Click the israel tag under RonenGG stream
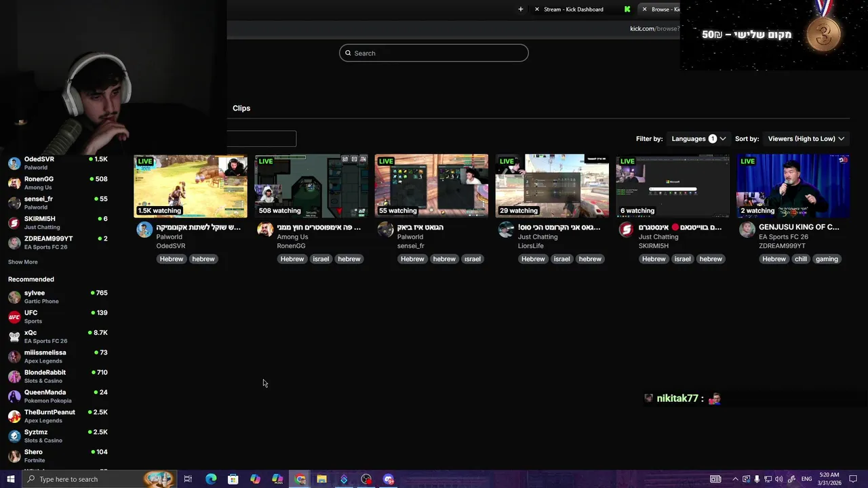The height and width of the screenshot is (488, 868). [x=321, y=259]
